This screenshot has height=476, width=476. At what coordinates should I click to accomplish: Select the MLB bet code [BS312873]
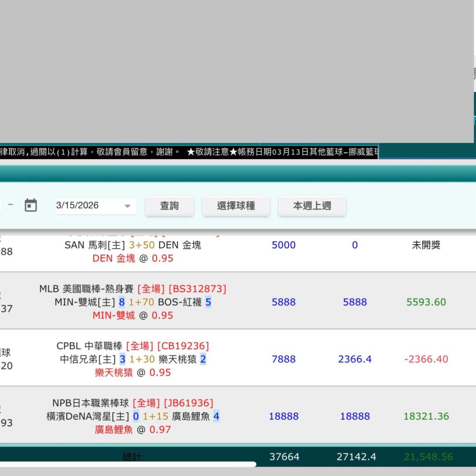(197, 289)
